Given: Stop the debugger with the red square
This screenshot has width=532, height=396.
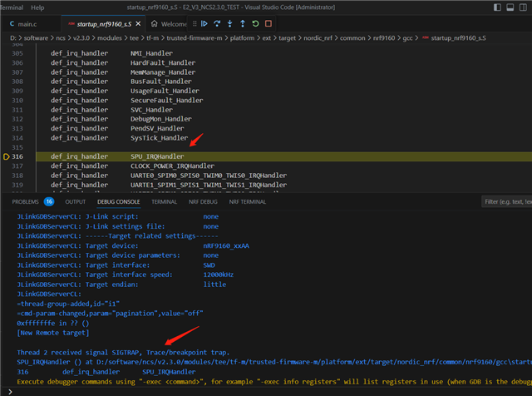Looking at the screenshot, I should (x=268, y=23).
